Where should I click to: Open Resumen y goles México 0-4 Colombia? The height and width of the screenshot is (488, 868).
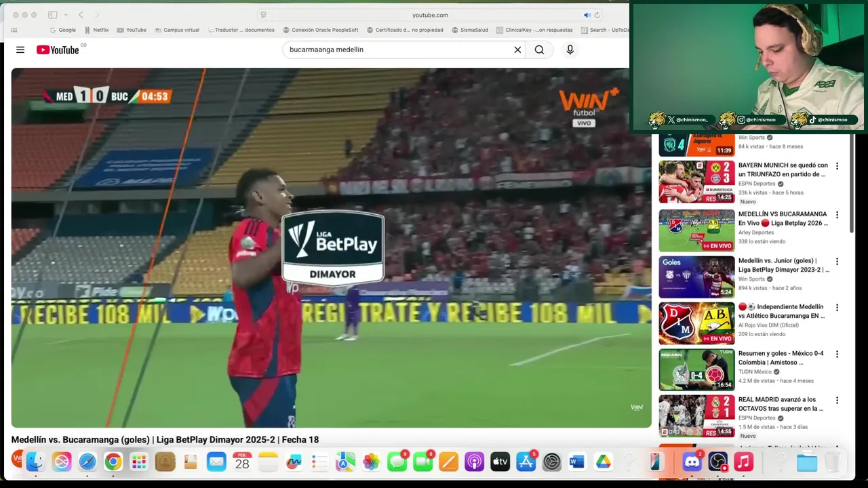pos(781,358)
